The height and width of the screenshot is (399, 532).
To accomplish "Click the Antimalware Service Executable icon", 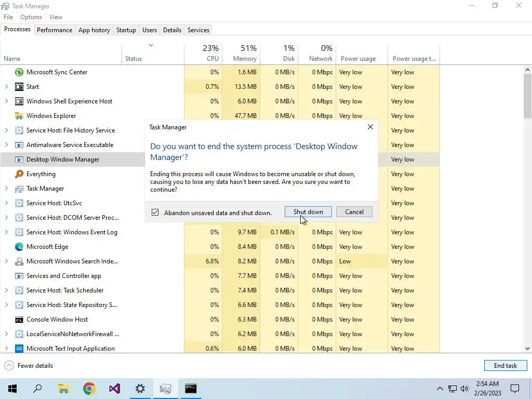I will point(19,145).
